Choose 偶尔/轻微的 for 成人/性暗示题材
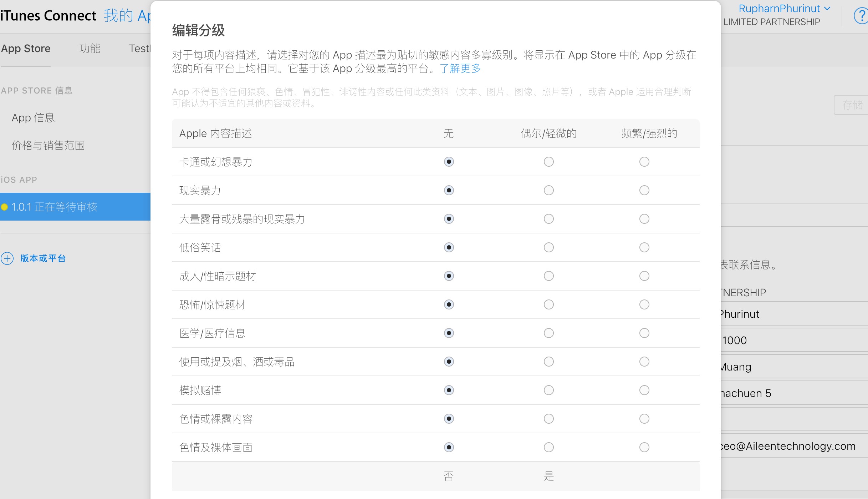The image size is (868, 499). (x=548, y=276)
